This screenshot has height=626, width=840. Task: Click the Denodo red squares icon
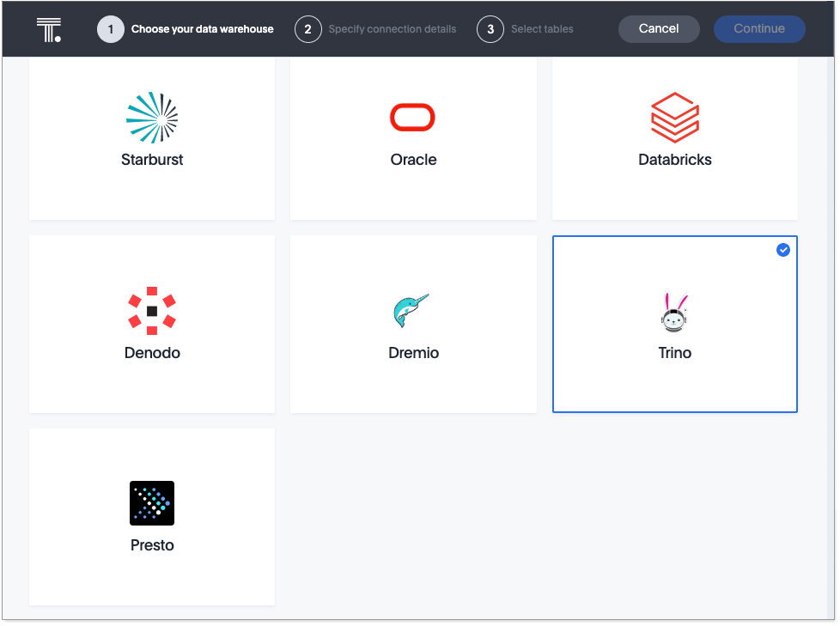[152, 311]
